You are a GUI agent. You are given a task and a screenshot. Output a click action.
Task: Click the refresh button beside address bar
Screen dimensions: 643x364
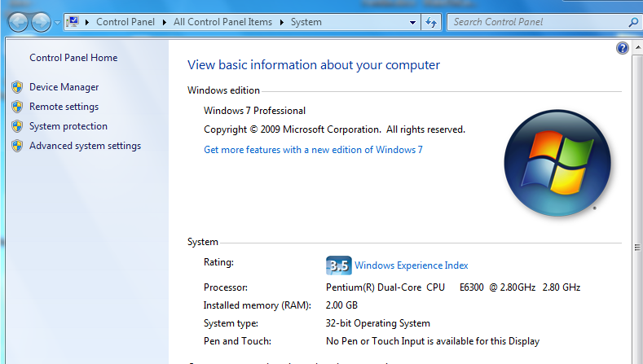432,22
